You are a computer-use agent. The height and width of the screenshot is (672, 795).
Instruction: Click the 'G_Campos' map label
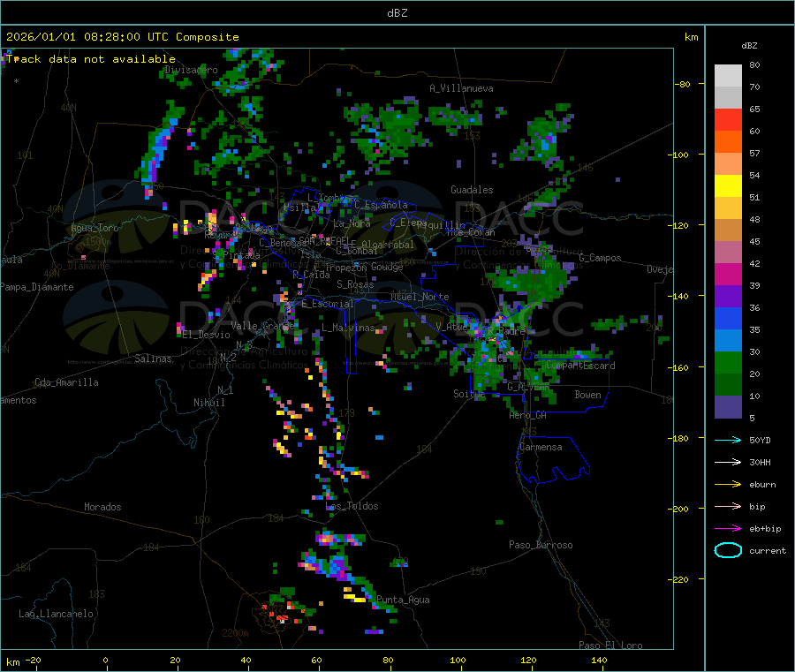coord(600,258)
